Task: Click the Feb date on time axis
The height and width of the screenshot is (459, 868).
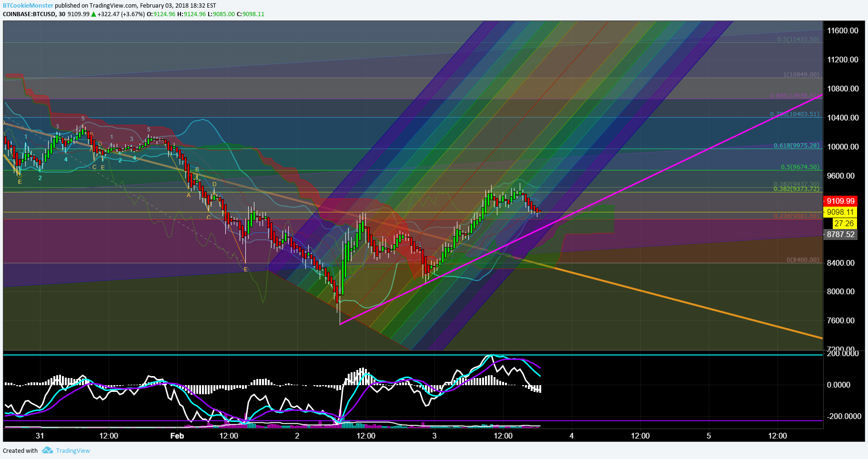Action: [x=177, y=436]
